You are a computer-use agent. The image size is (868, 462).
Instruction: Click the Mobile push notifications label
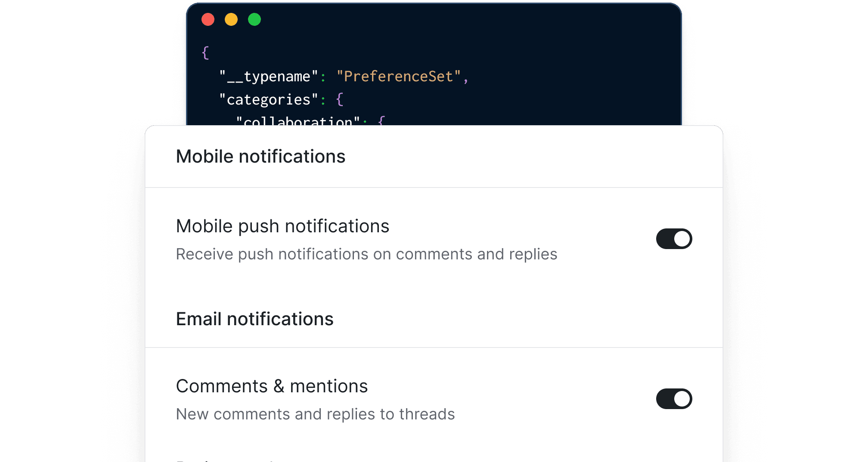[282, 226]
